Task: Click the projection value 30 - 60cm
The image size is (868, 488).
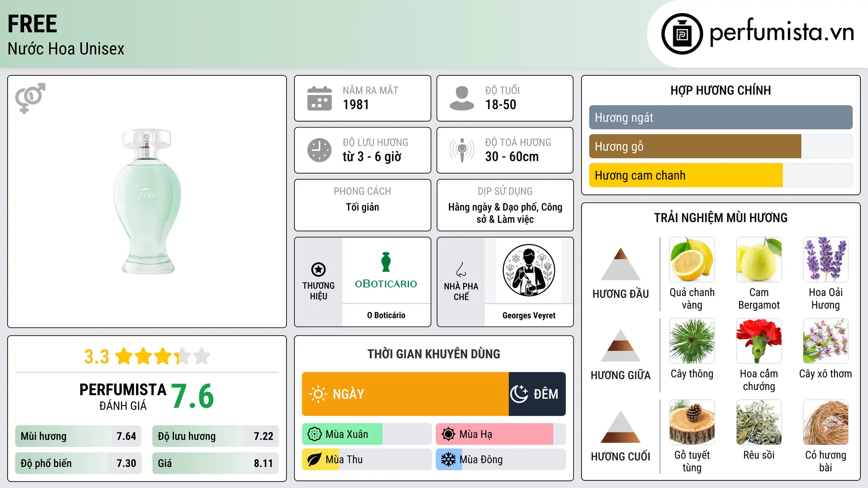Action: point(512,157)
